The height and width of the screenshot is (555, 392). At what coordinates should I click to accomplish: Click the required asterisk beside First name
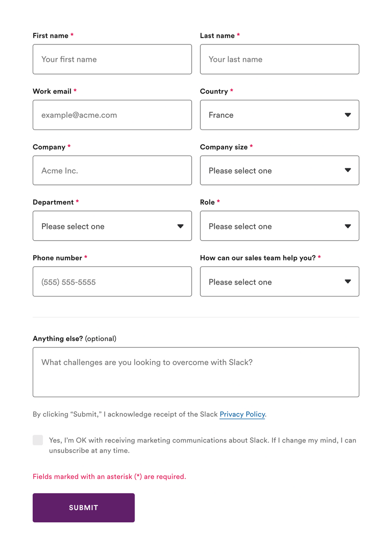pyautogui.click(x=73, y=35)
